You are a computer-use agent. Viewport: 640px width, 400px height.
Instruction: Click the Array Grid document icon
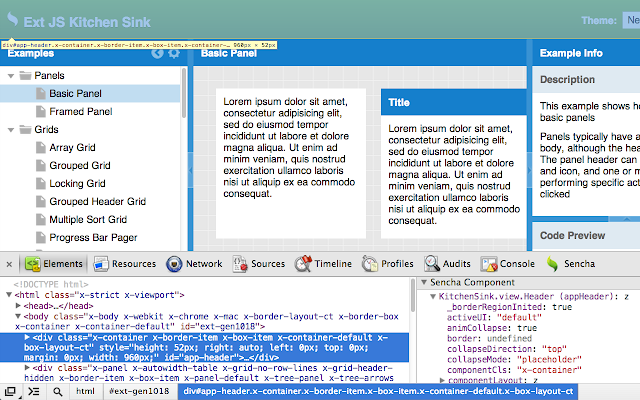(x=40, y=147)
